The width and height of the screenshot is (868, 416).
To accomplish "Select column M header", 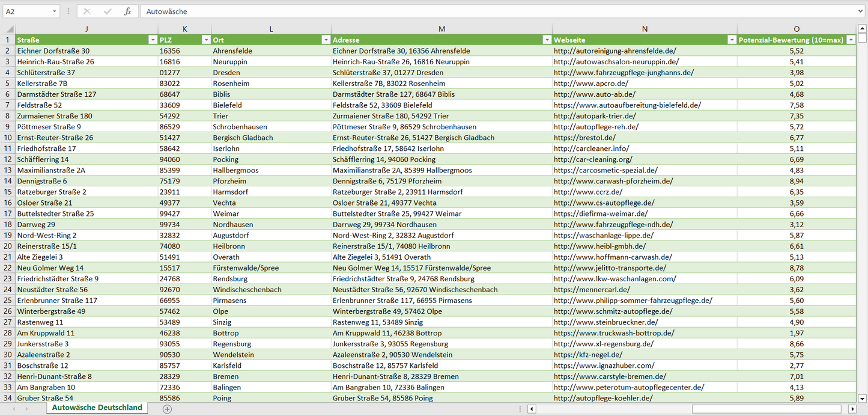I will (442, 29).
